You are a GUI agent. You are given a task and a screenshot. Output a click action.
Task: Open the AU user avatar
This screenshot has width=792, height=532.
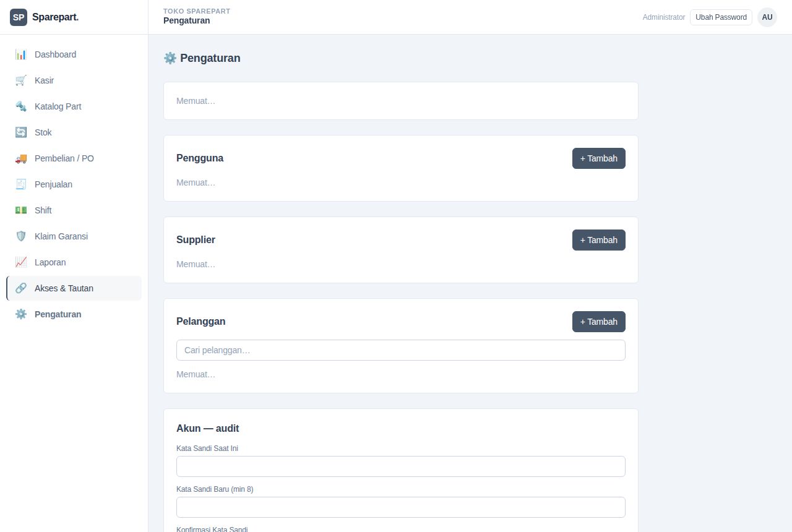tap(767, 17)
